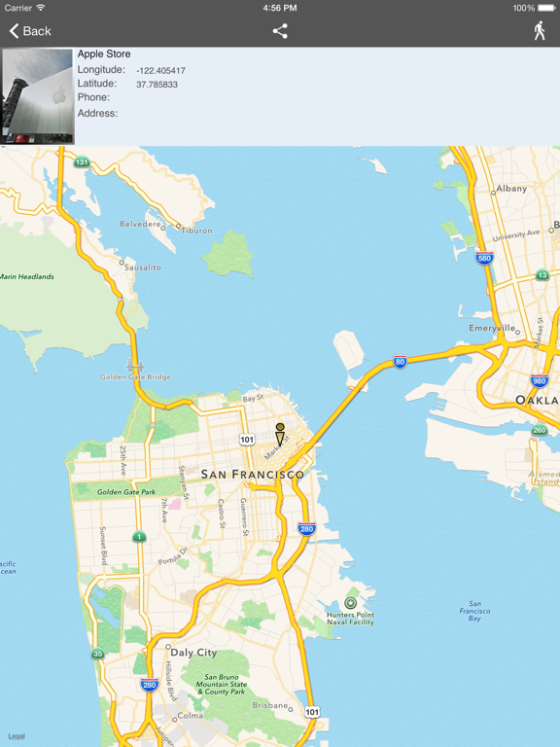Tap the Wi-Fi status icon

coord(41,8)
